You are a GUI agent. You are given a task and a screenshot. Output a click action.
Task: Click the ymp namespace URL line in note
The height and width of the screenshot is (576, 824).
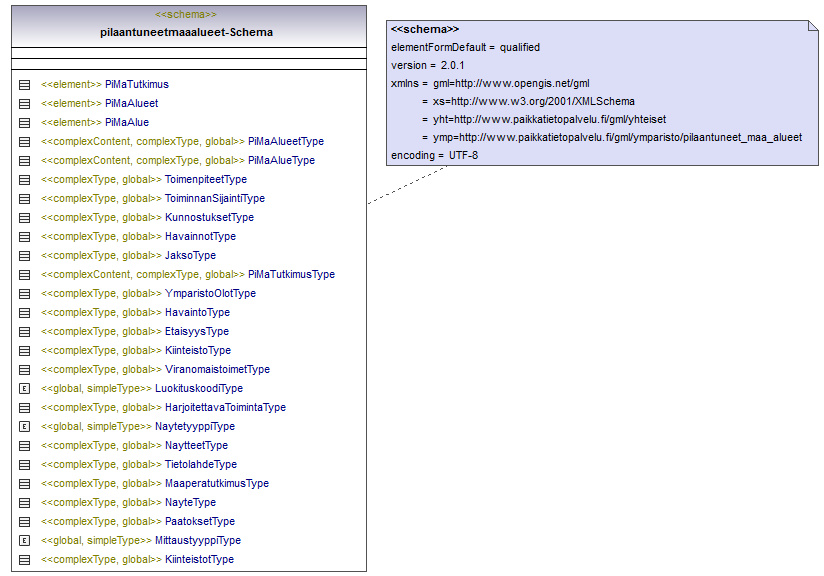point(612,138)
